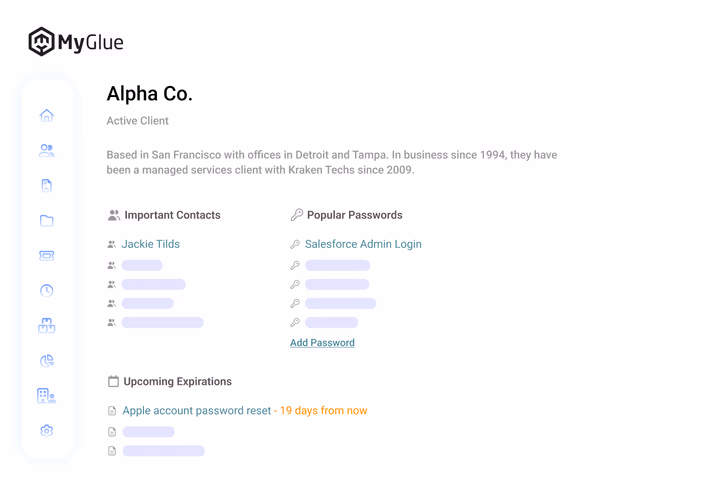
Task: Open the Home icon in sidebar
Action: pos(47,116)
